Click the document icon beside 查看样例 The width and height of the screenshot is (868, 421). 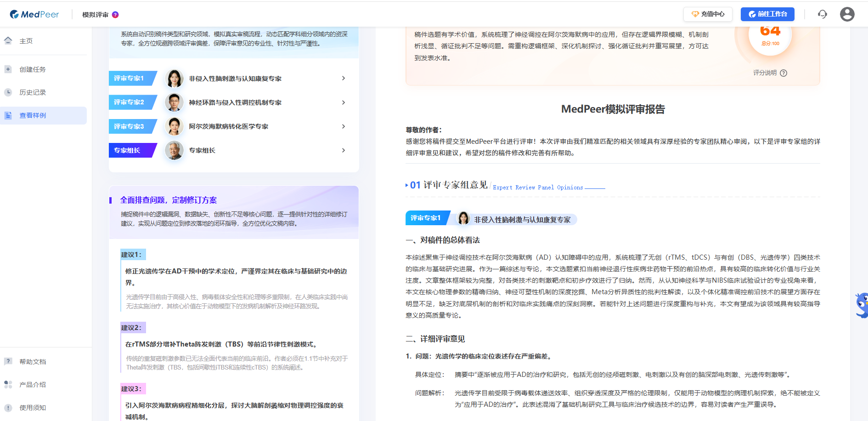click(8, 115)
